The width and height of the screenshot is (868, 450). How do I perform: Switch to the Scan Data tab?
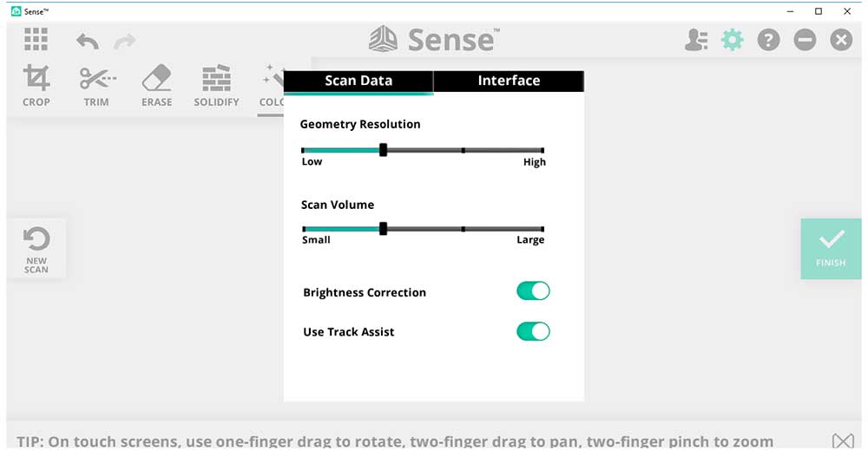(358, 81)
